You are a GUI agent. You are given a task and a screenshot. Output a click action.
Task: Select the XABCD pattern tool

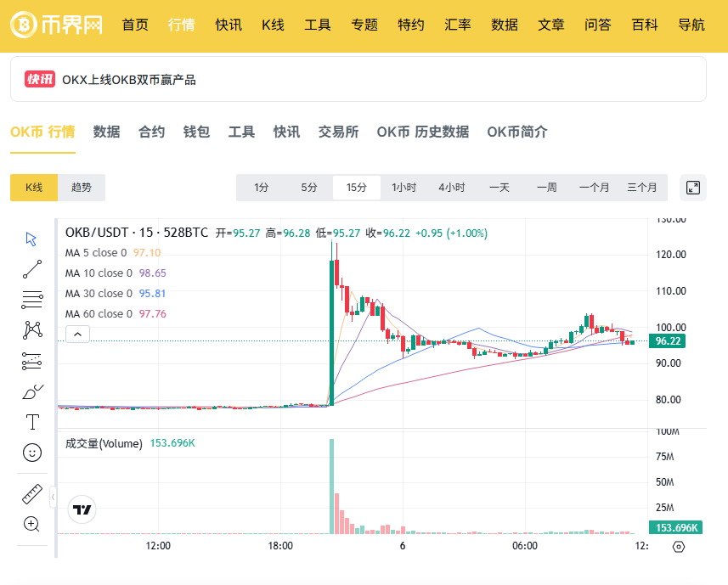tap(32, 329)
